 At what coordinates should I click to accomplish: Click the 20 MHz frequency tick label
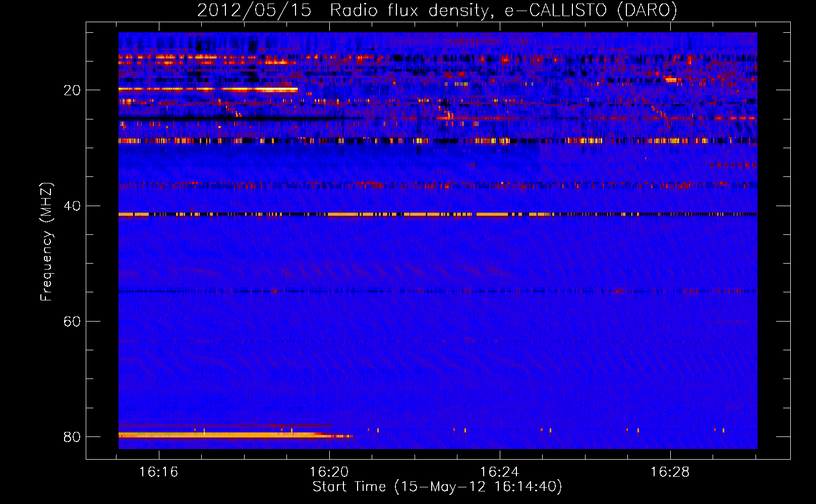pyautogui.click(x=72, y=90)
